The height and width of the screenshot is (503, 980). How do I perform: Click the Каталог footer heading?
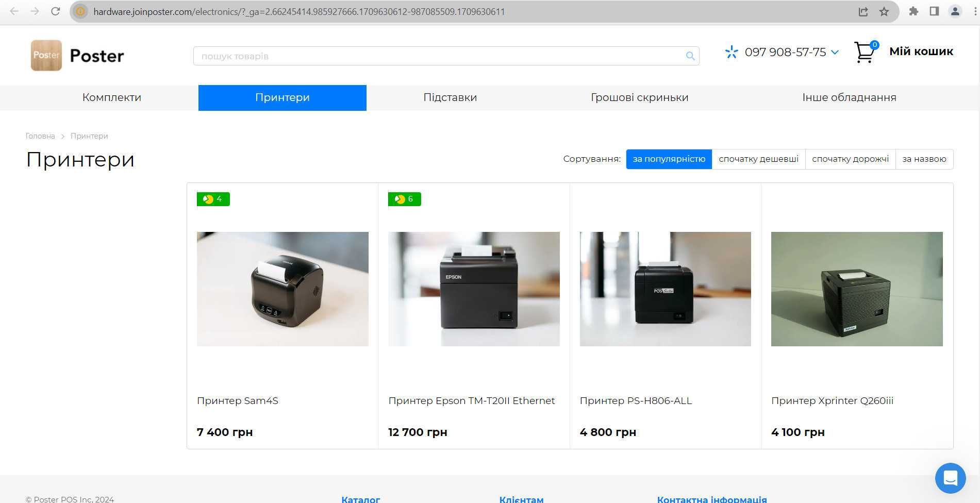tap(361, 499)
